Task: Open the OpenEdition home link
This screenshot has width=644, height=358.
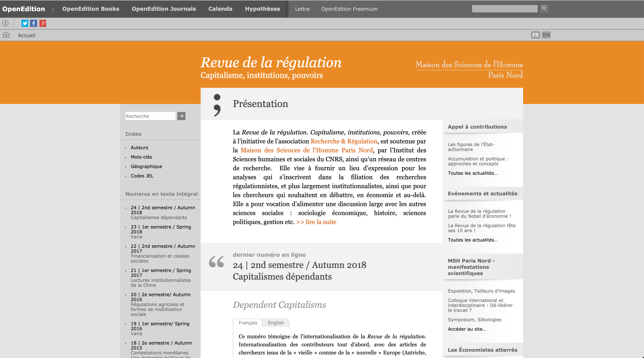Action: (24, 9)
